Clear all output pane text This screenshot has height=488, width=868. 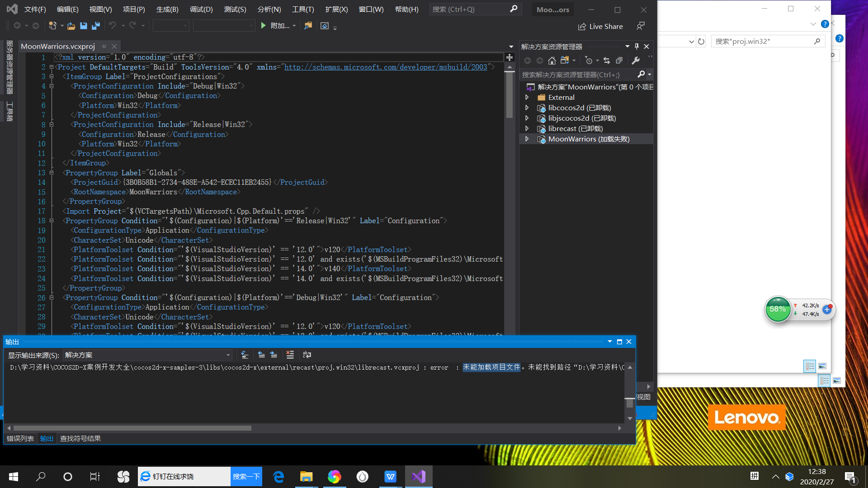290,355
